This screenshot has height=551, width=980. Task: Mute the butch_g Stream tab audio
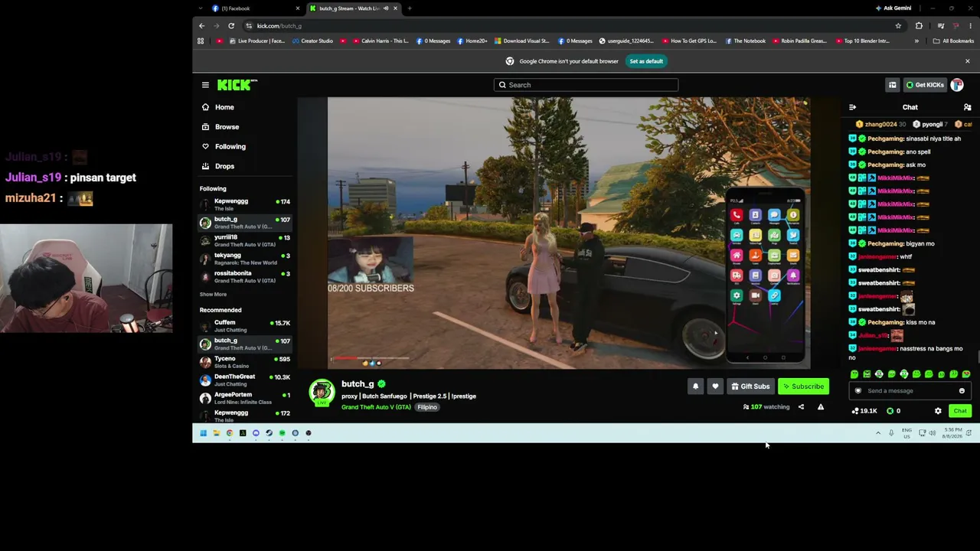386,8
